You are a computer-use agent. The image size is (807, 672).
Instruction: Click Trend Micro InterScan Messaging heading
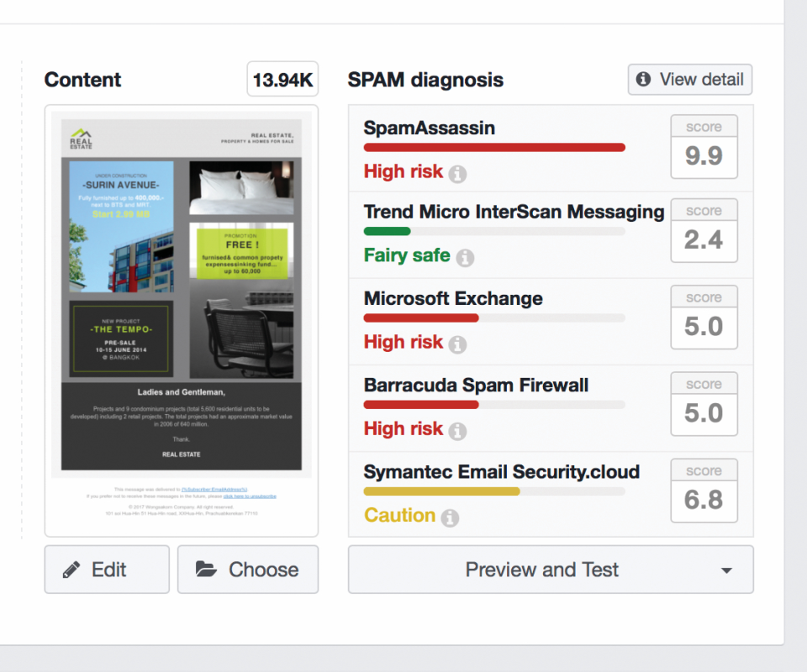[514, 212]
